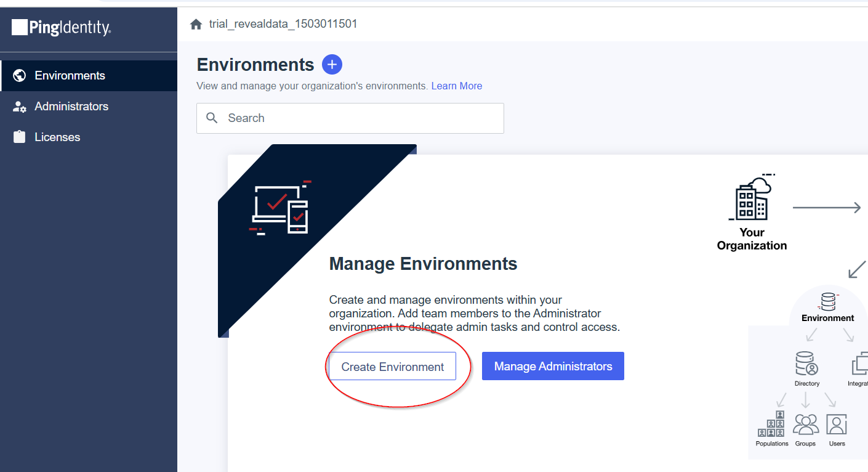This screenshot has width=868, height=472.
Task: Focus the environment Search input field
Action: point(360,118)
